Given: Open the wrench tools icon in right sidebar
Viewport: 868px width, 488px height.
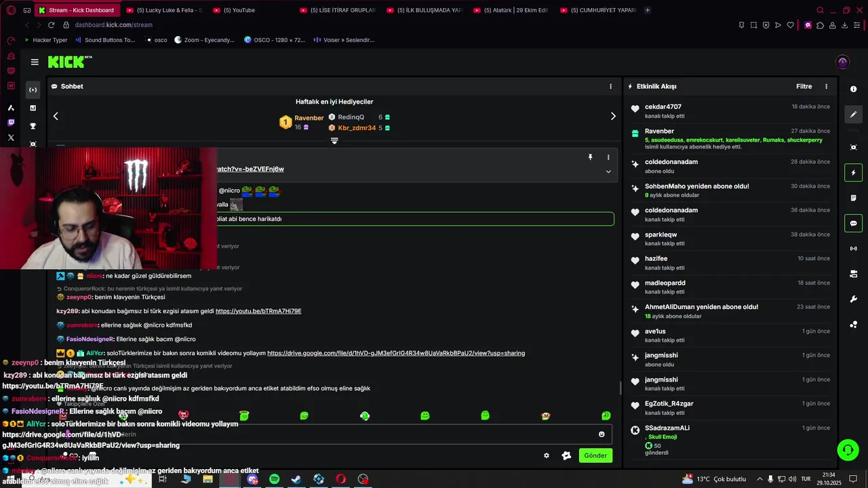Looking at the screenshot, I should tap(853, 299).
